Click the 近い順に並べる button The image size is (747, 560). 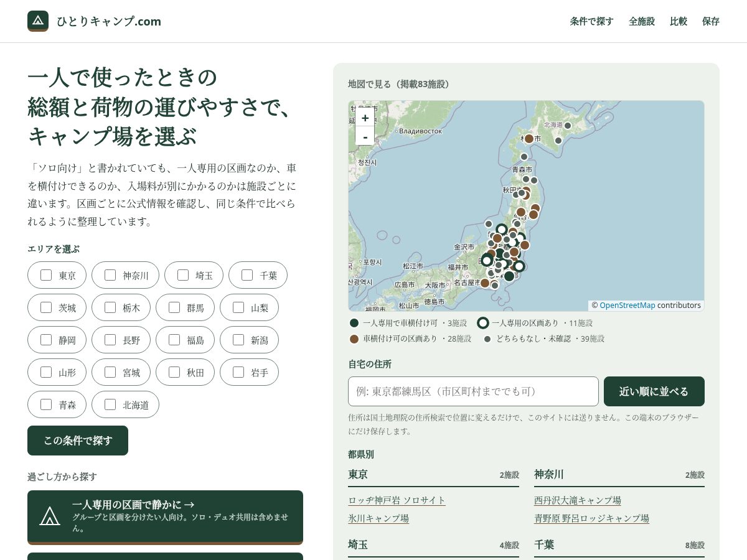pyautogui.click(x=654, y=391)
